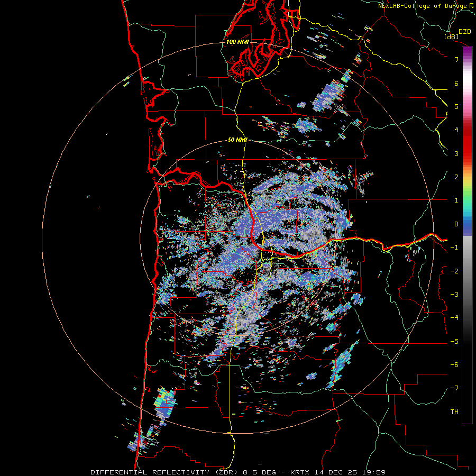Click the -2 dB value on color scale
Screen dimensions: 476x476
pyautogui.click(x=454, y=271)
